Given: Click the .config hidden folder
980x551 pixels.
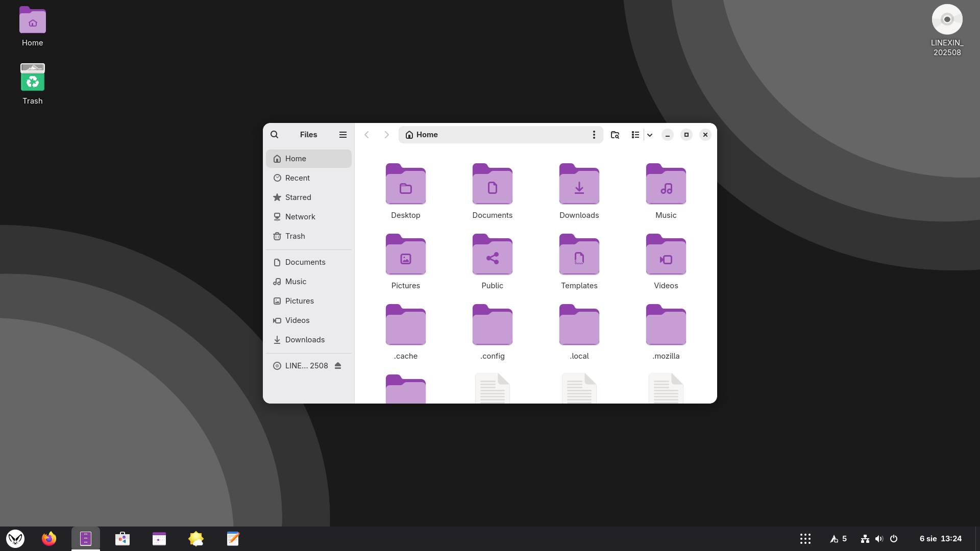Looking at the screenshot, I should click(492, 325).
